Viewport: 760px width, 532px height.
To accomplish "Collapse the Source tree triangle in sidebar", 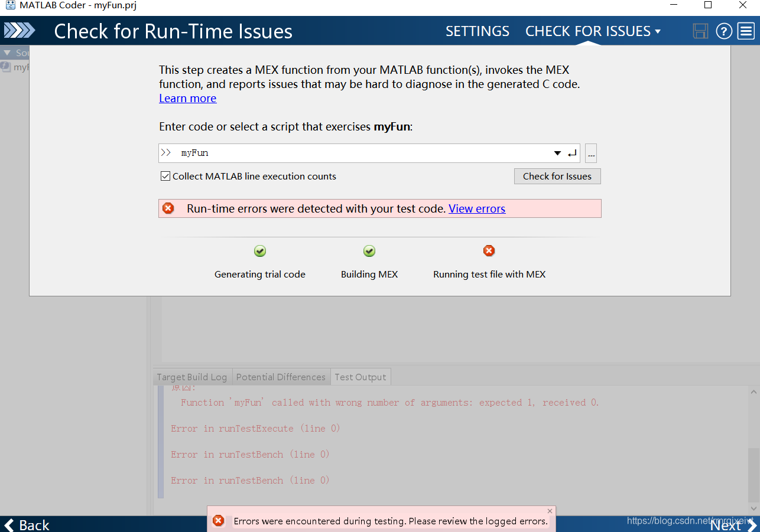I will tap(7, 53).
